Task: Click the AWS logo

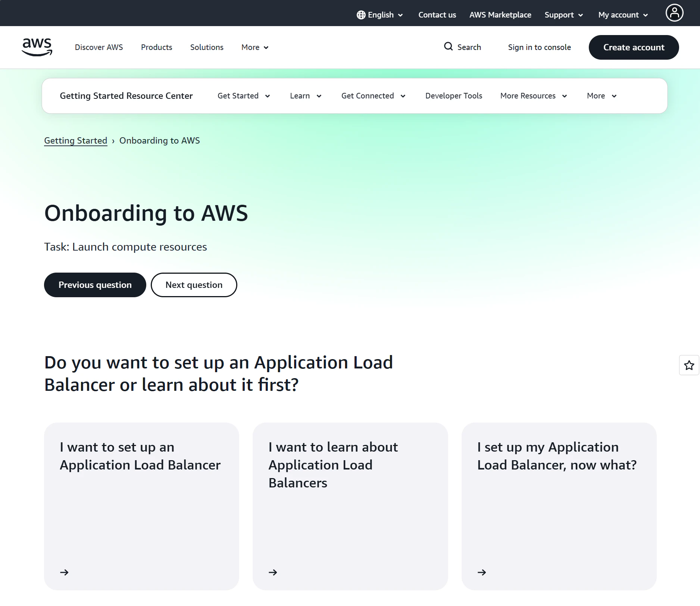Action: [37, 47]
